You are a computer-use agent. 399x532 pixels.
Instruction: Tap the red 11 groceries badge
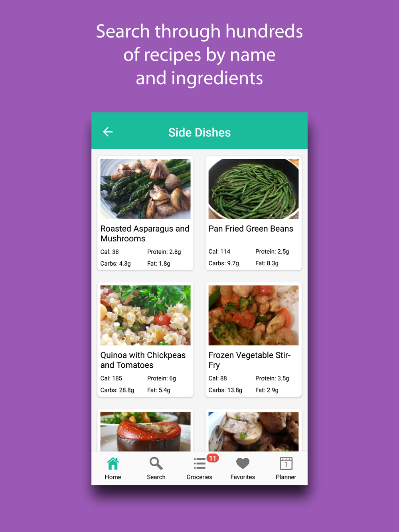click(213, 458)
